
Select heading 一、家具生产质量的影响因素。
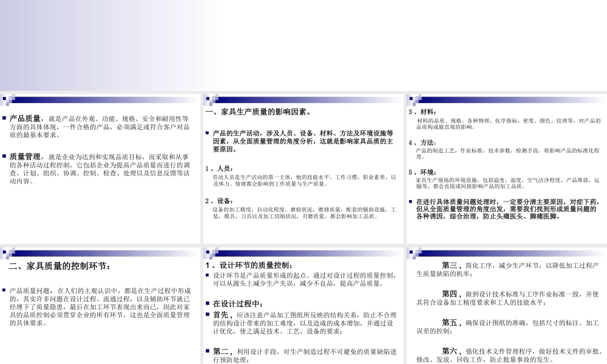[x=258, y=112]
